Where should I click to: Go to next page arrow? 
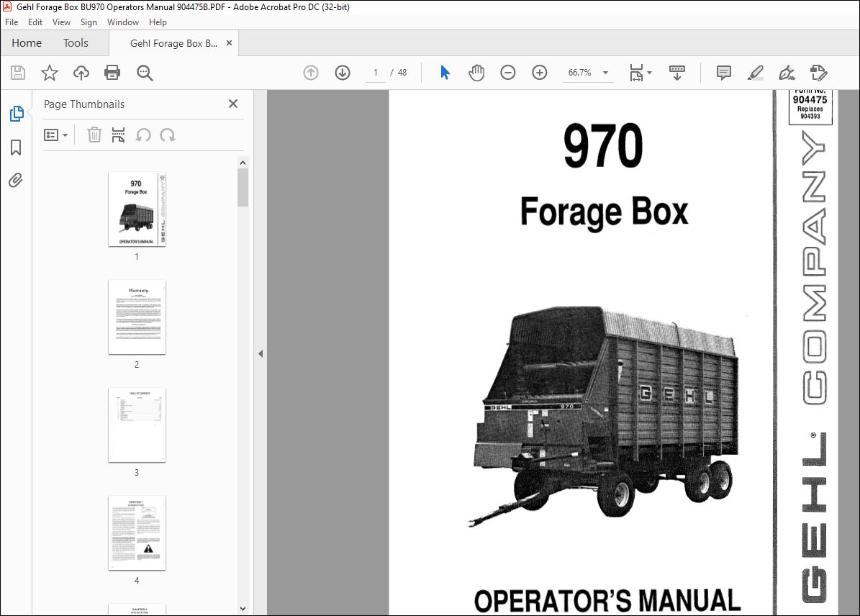pyautogui.click(x=343, y=73)
